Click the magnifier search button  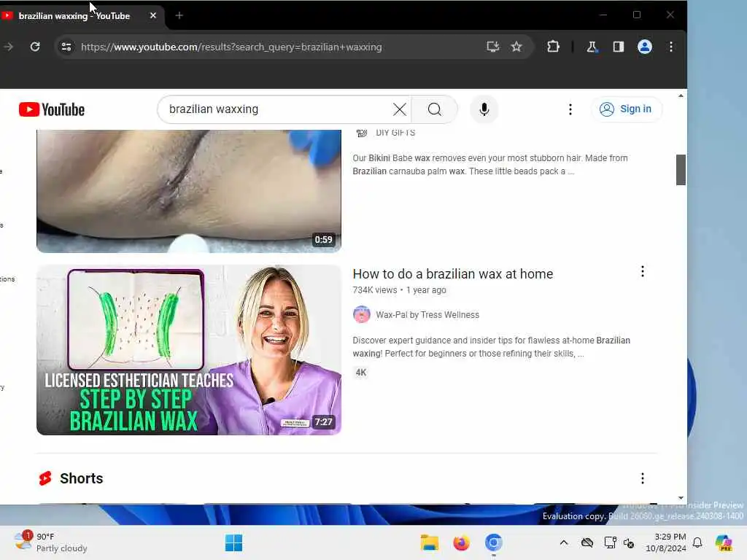(435, 109)
